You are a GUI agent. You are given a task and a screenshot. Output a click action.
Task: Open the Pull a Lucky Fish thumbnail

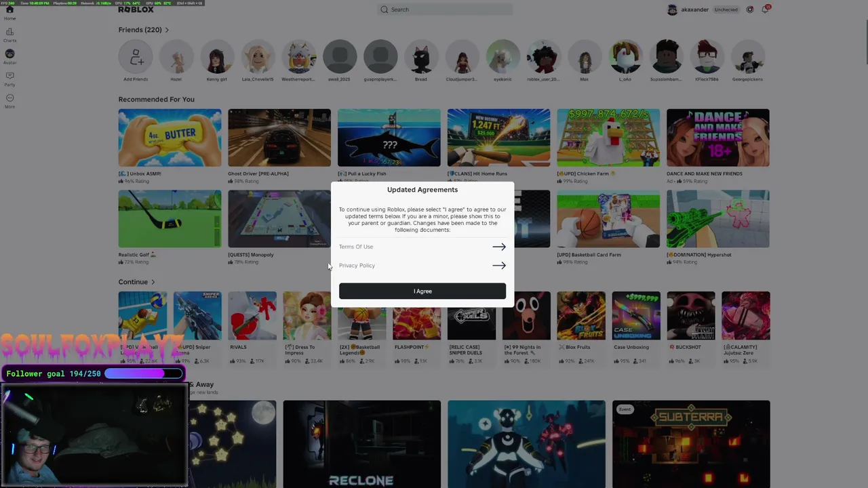click(389, 138)
